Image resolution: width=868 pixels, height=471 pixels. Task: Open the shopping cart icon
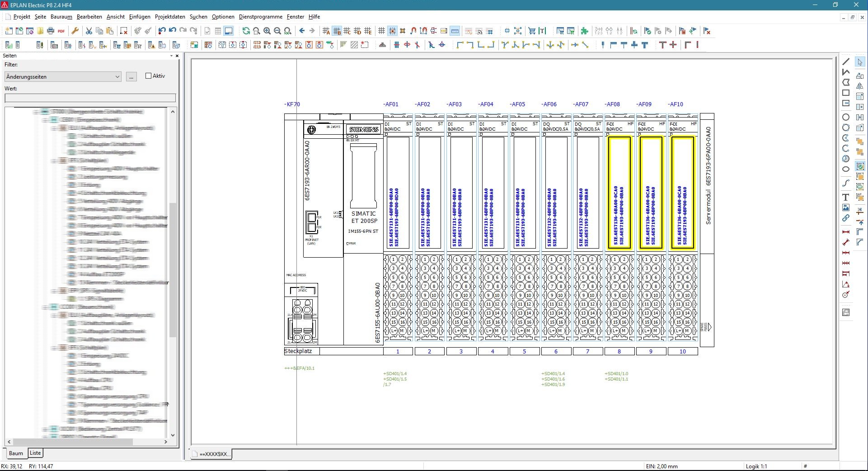pos(532,31)
